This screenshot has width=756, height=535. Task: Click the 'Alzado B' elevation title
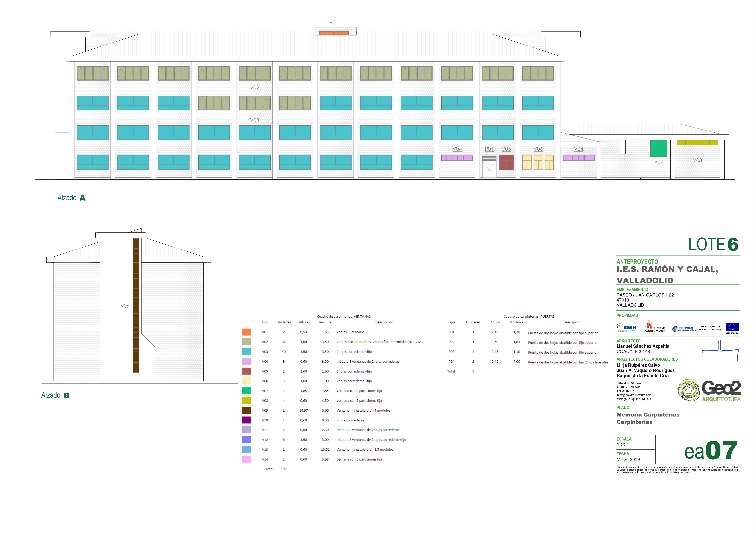(55, 395)
